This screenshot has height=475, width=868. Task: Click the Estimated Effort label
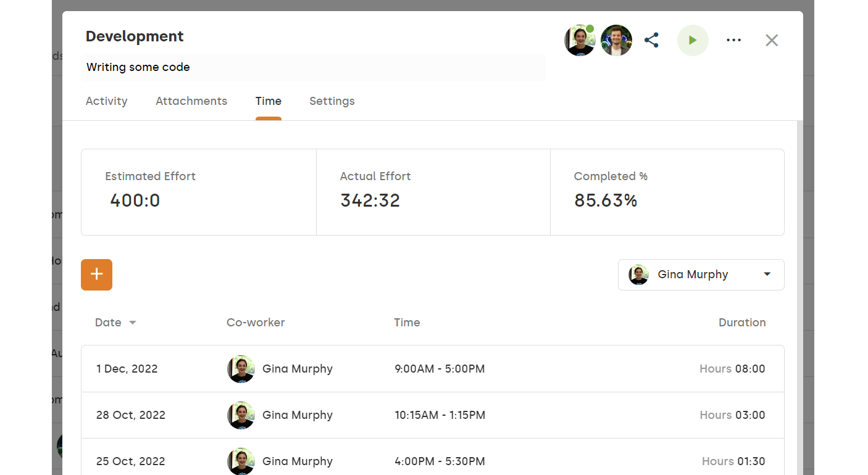tap(150, 176)
